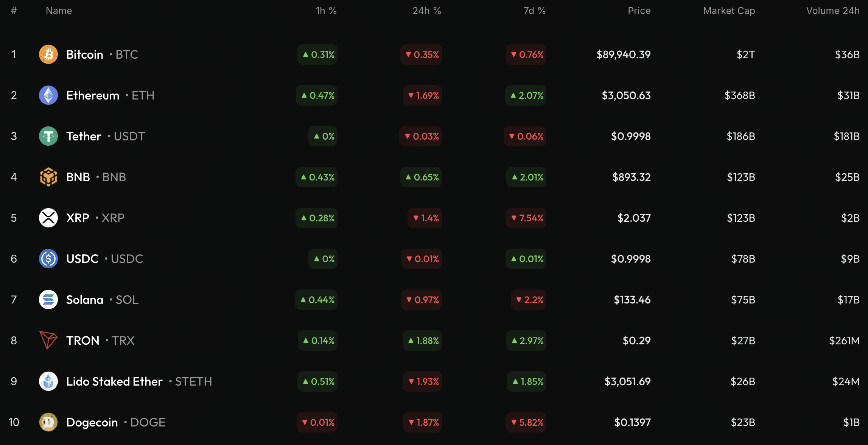The image size is (868, 445).
Task: Click the Tether logo icon
Action: coord(48,136)
